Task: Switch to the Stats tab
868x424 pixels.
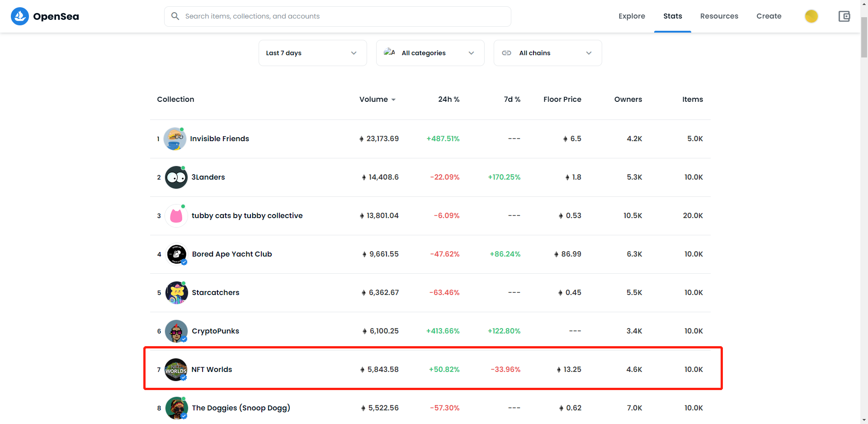Action: click(673, 16)
